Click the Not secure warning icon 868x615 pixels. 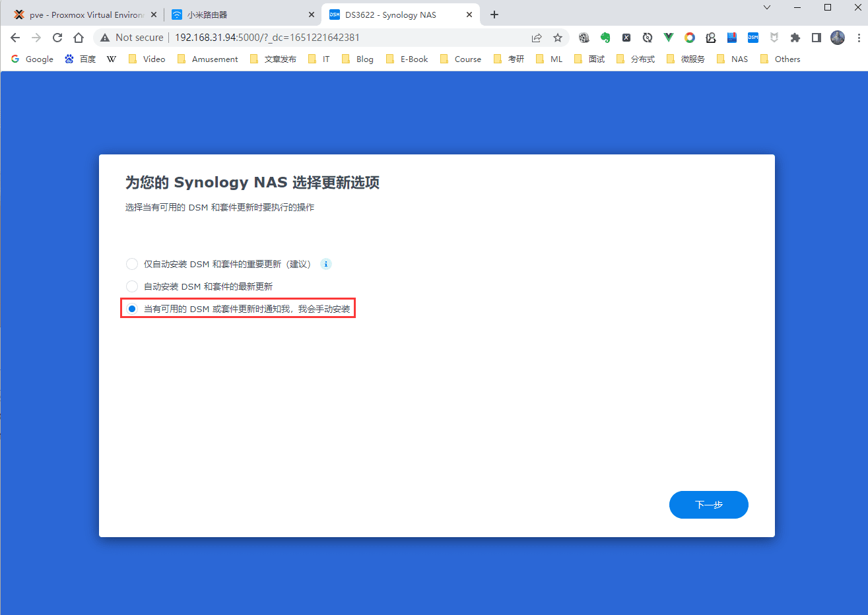point(105,38)
